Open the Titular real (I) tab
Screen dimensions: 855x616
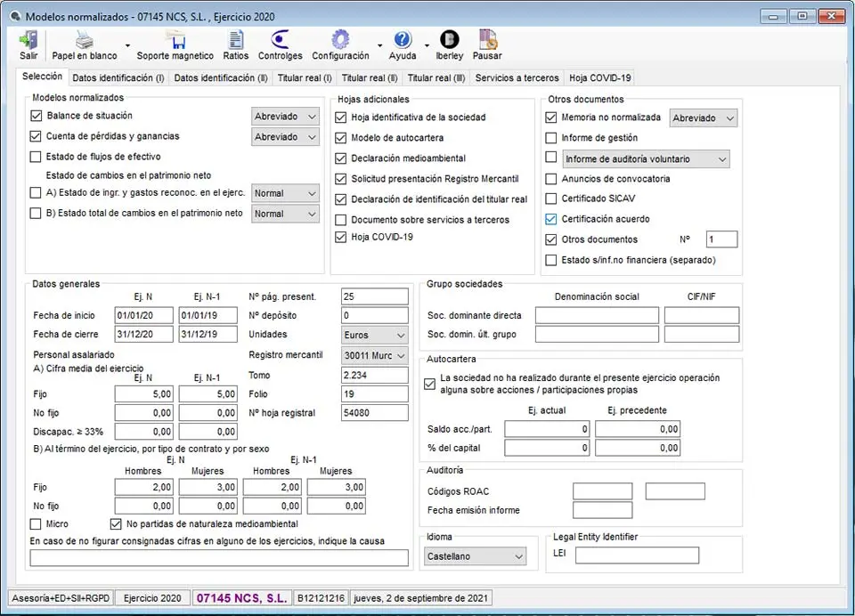pos(305,78)
